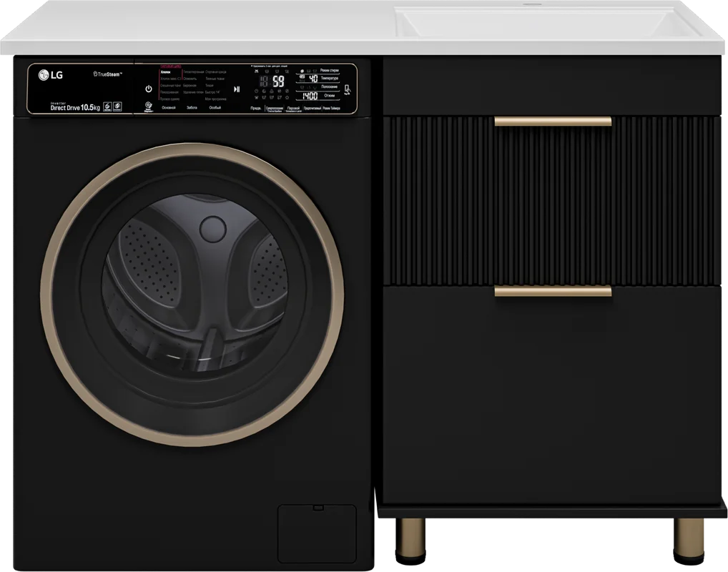728x572 pixels.
Task: Click the first Direct Drive certification badge
Action: [107, 107]
